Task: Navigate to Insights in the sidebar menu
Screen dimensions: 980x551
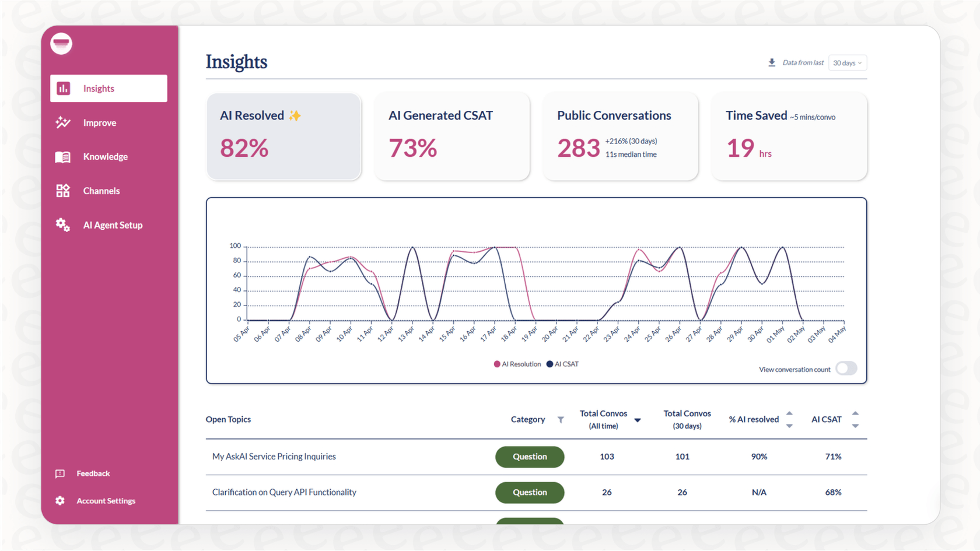Action: [98, 88]
